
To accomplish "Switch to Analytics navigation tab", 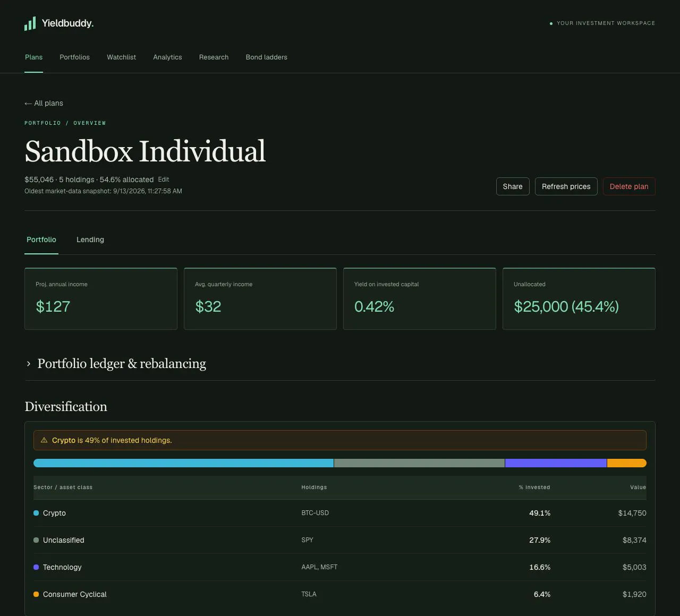I will point(167,57).
